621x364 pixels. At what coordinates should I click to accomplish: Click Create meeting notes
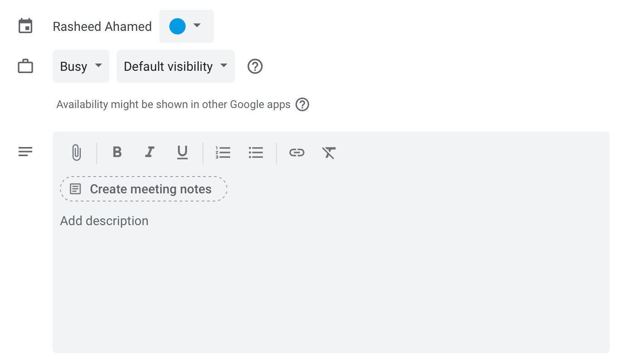[x=143, y=189]
